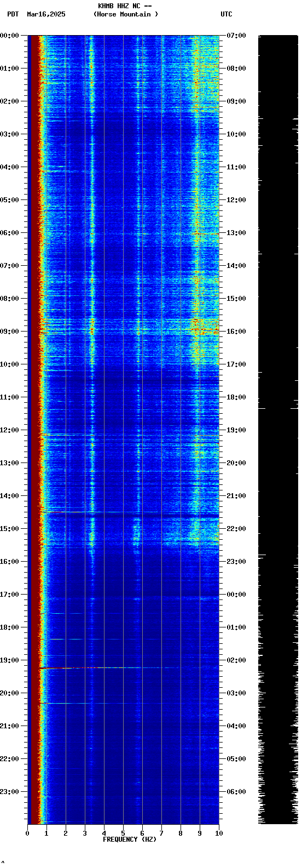Screen dimensions: 302x868
Task: Click the 04:00 PDT time label
Action: point(10,167)
